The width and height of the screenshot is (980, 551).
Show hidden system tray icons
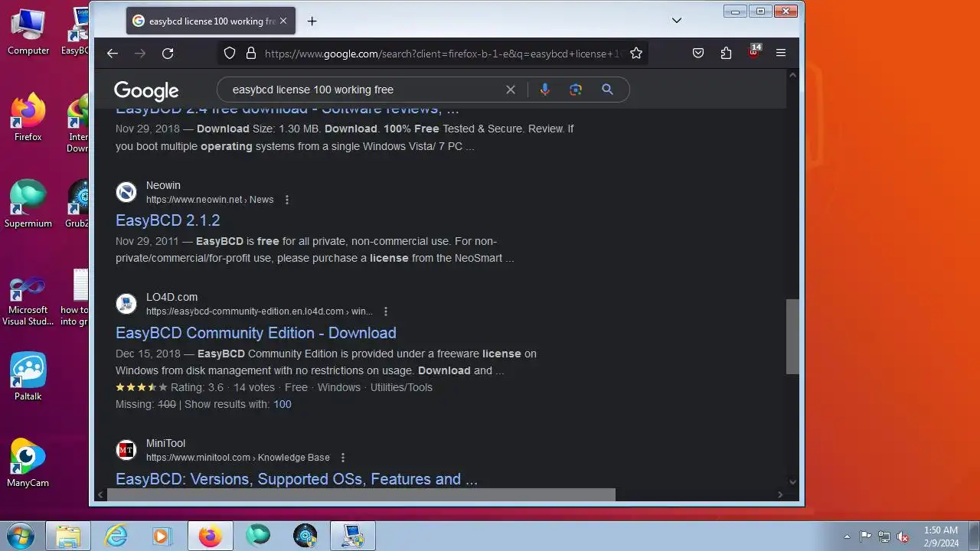(x=847, y=536)
